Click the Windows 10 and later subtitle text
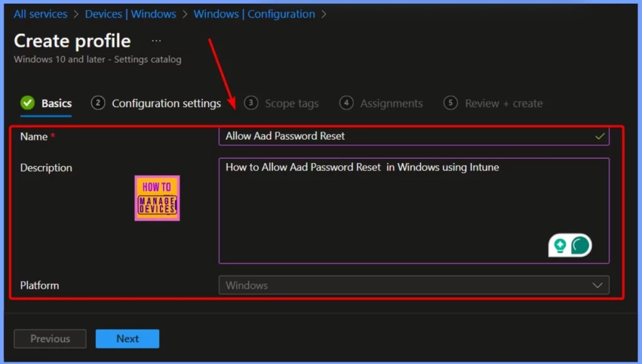Image resolution: width=642 pixels, height=364 pixels. (97, 60)
